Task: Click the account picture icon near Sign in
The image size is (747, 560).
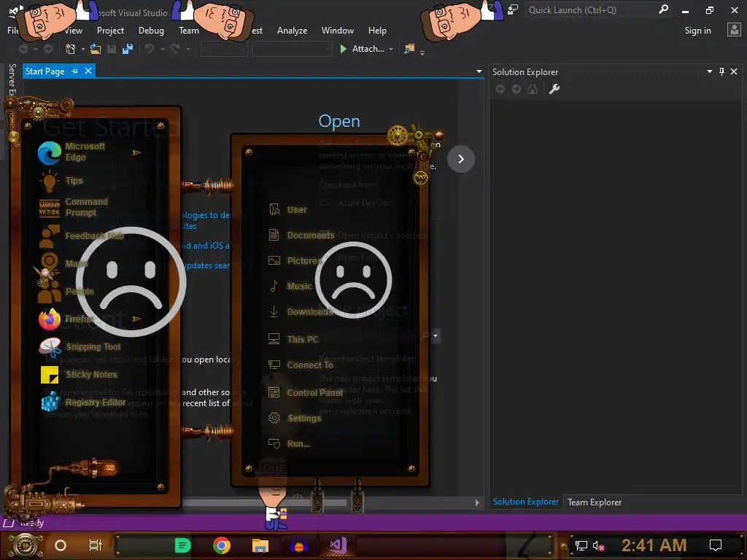Action: [734, 30]
